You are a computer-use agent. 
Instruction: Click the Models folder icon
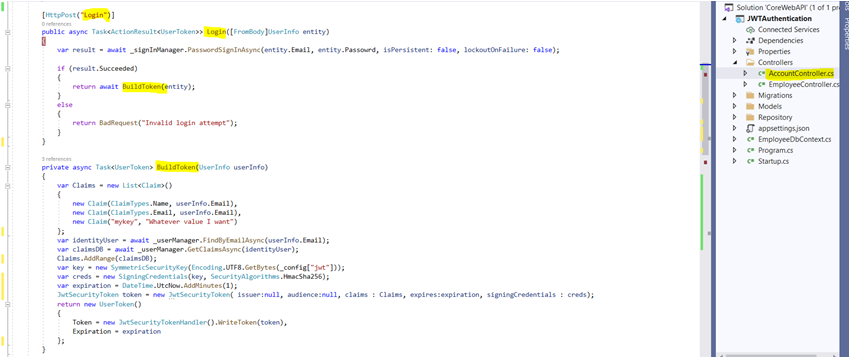point(751,106)
